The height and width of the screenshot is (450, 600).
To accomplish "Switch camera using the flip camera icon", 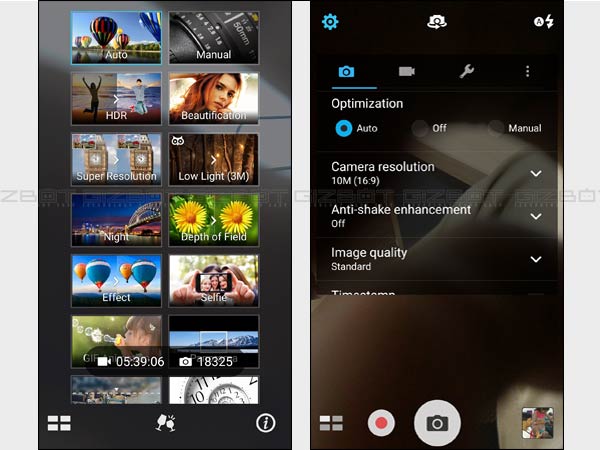I will coord(436,22).
